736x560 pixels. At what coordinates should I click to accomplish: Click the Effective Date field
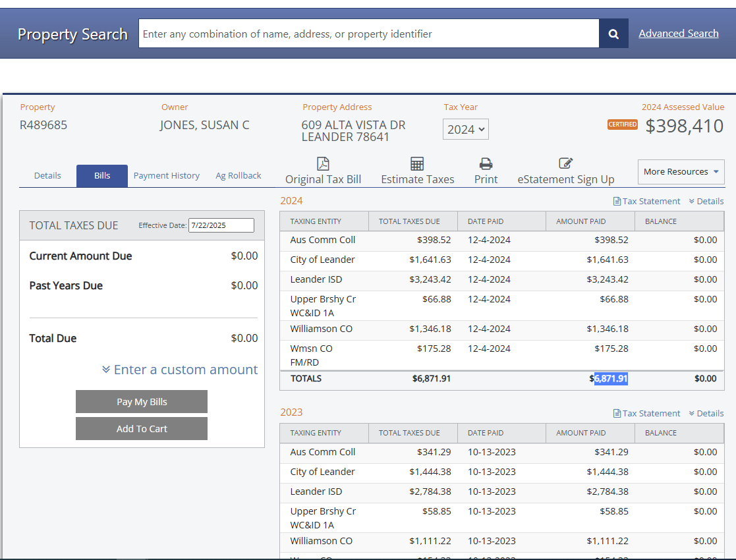[x=221, y=225]
